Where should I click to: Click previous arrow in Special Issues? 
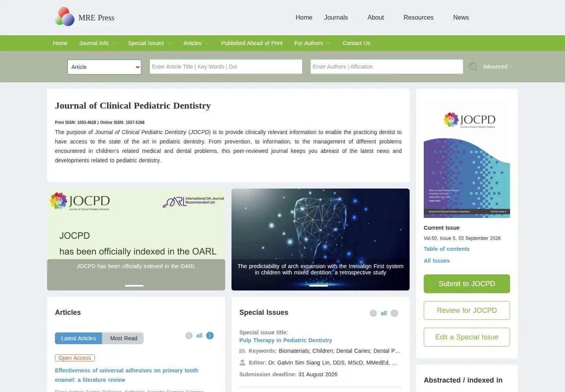pos(374,313)
